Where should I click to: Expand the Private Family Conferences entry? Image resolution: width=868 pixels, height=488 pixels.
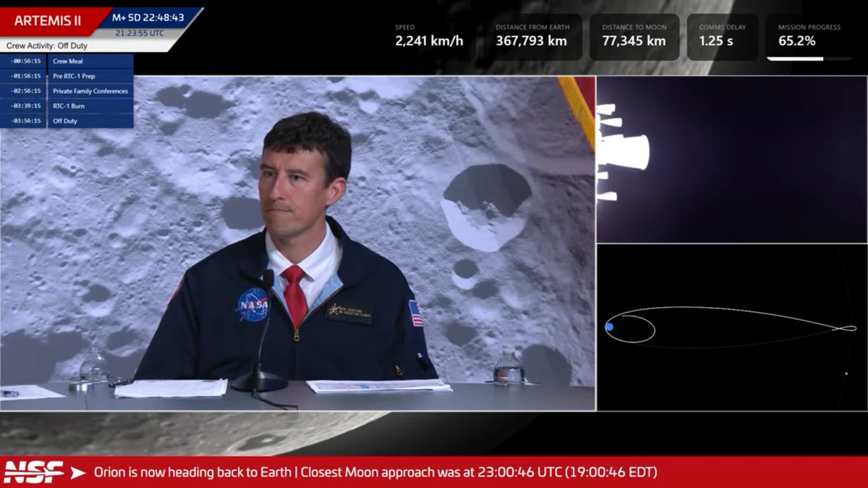click(89, 91)
